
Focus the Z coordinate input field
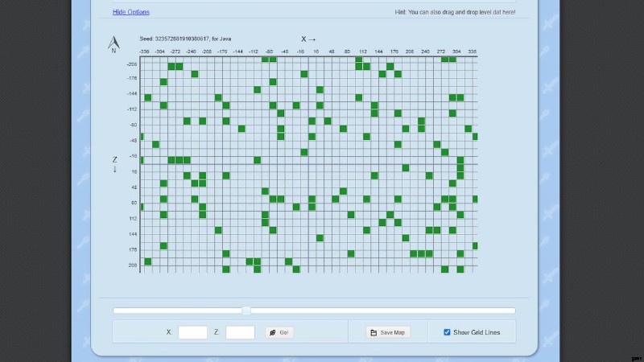(x=240, y=332)
